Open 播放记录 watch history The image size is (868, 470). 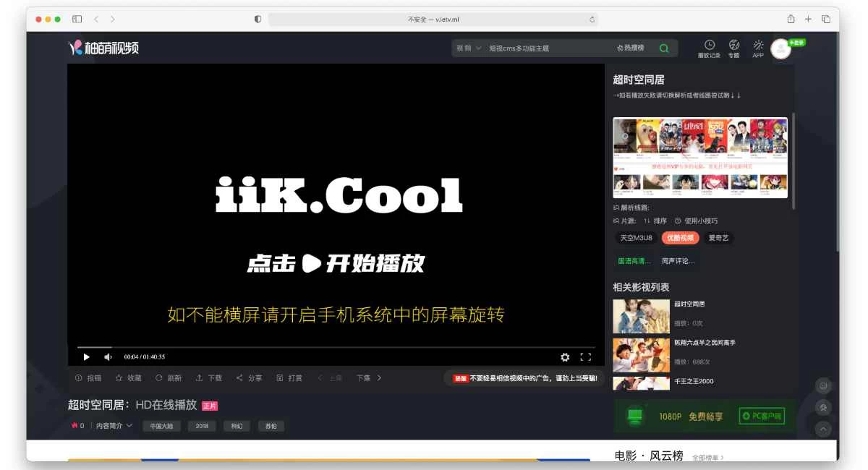point(709,48)
